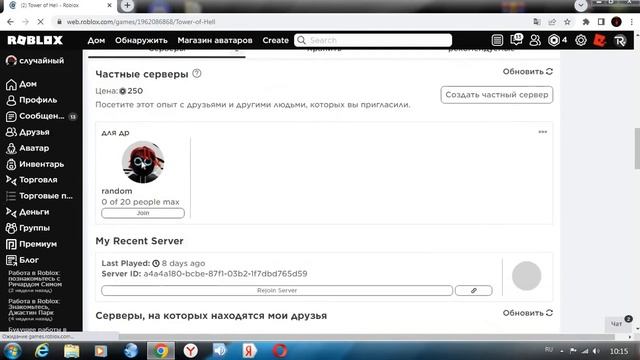640x360 pixels.
Task: Open Windows Start button
Action: coord(12,351)
